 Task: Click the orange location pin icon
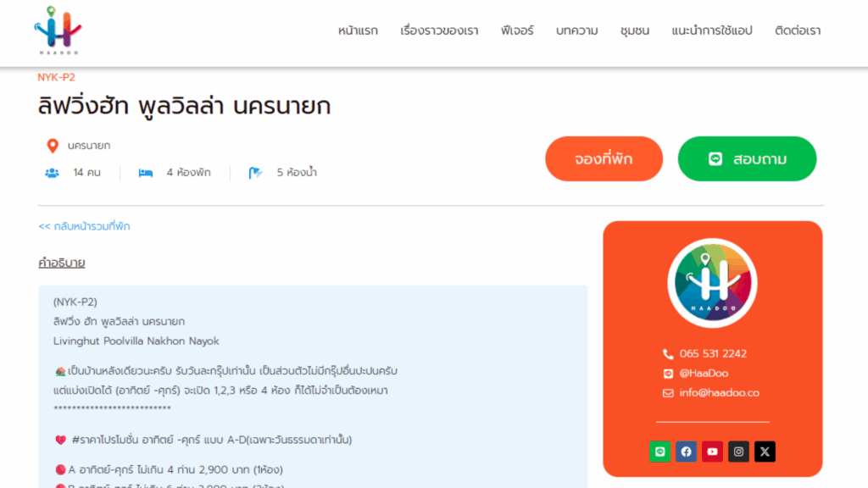pyautogui.click(x=53, y=146)
